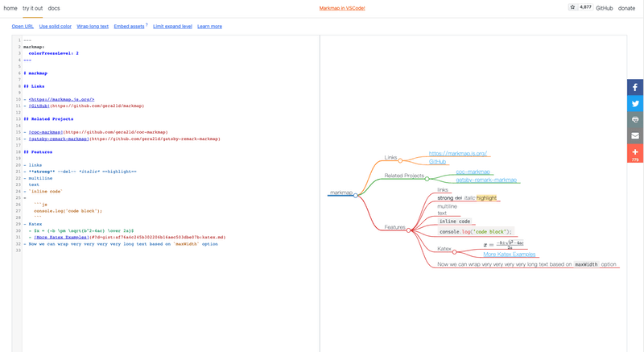The width and height of the screenshot is (644, 352).
Task: Click the Katex formula node
Action: coord(504,244)
